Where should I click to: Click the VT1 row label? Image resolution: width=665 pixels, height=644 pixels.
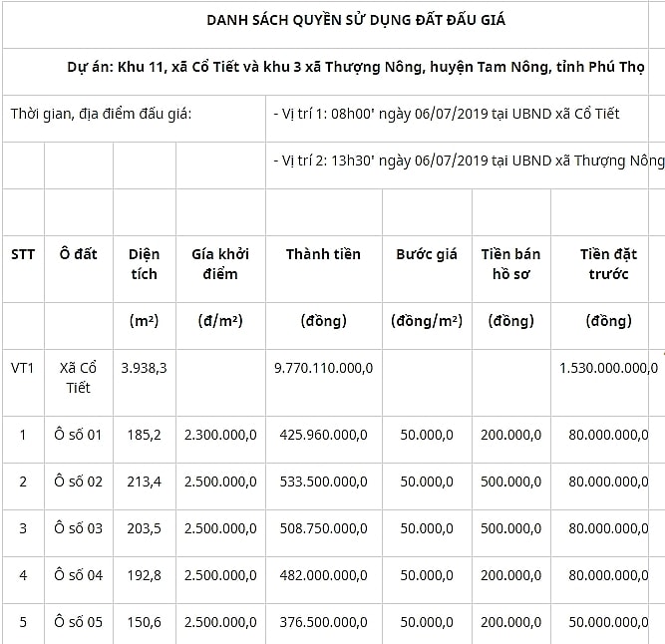point(23,368)
